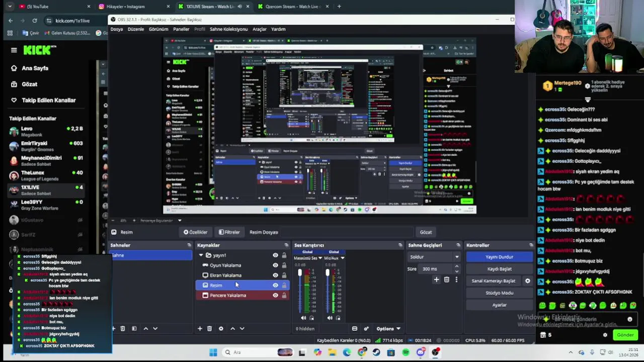Open the audio mixer Options dropdown
The image size is (644, 362).
(x=388, y=329)
